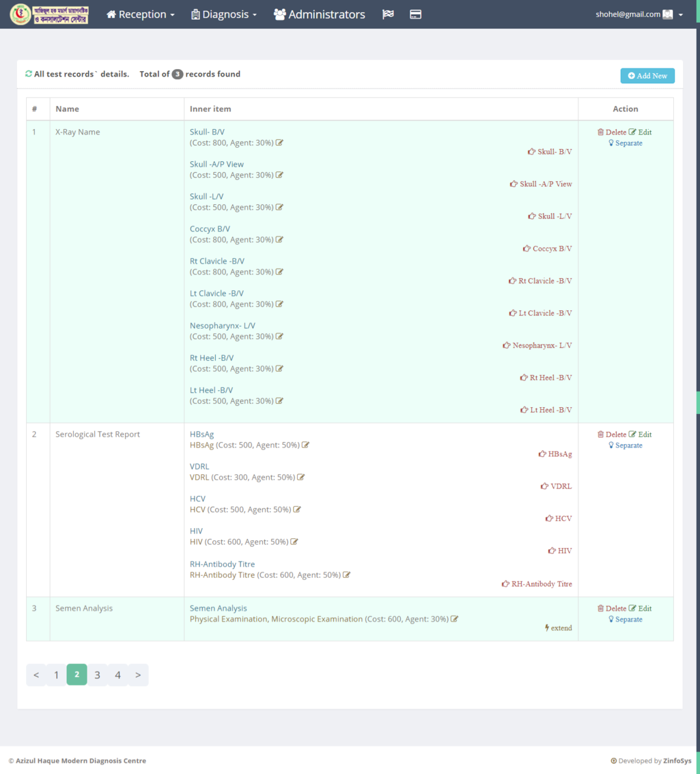Click the clinic logo in the top bar
This screenshot has width=700, height=774.
pos(49,14)
